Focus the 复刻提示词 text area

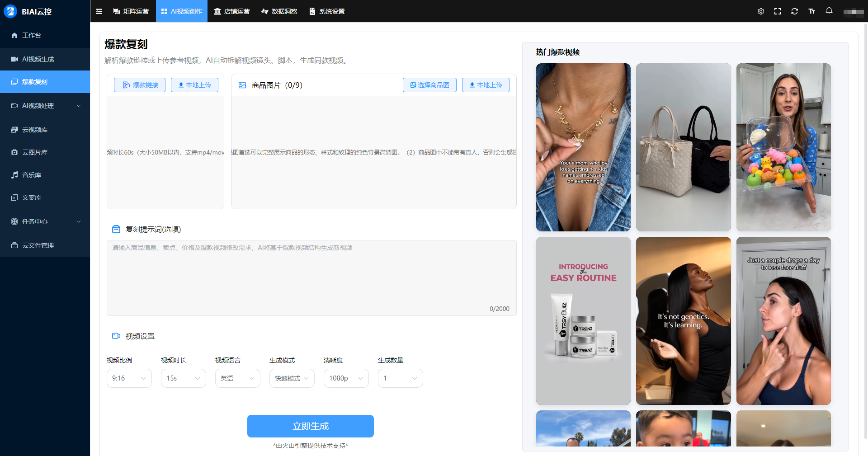pos(311,278)
